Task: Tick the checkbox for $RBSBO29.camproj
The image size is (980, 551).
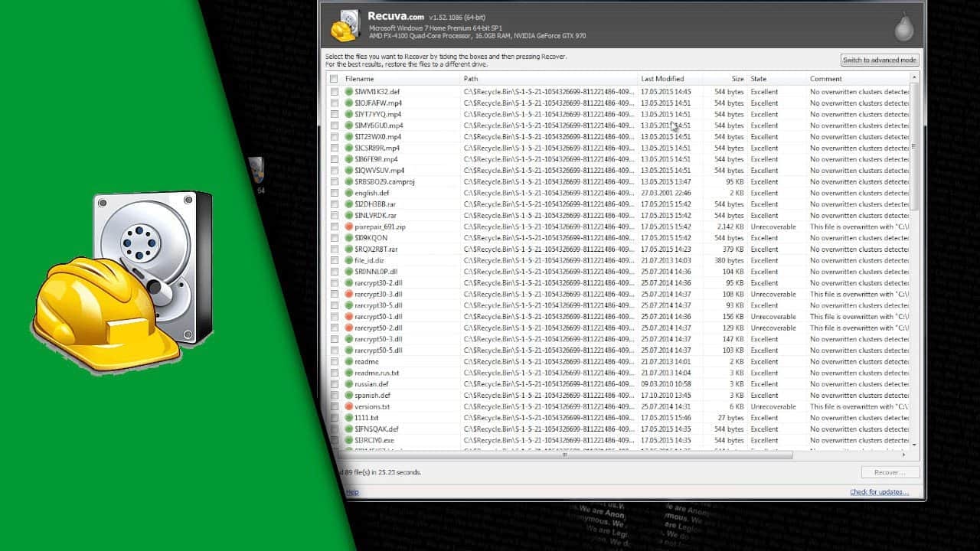Action: 334,181
